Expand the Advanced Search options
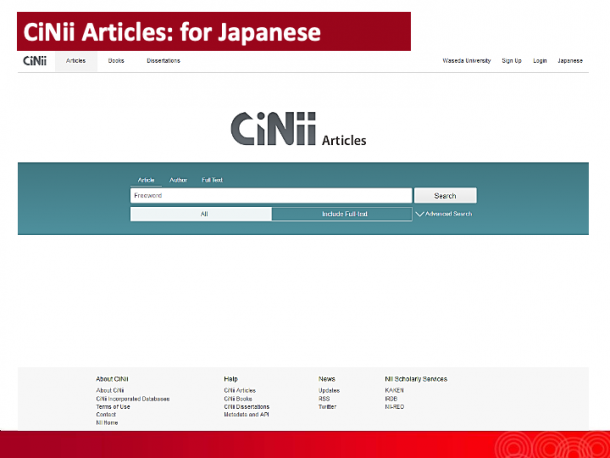The image size is (610, 458). 444,214
